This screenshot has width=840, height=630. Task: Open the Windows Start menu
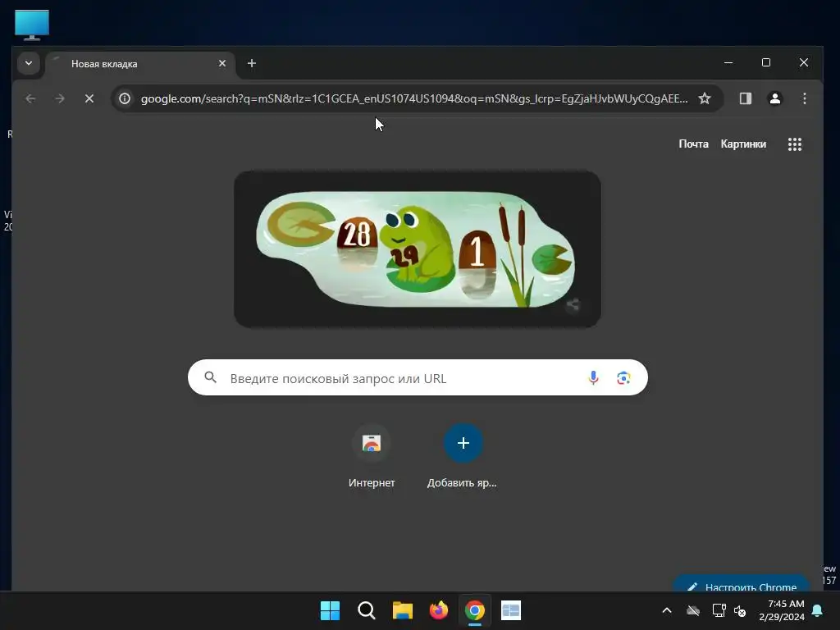pos(330,610)
